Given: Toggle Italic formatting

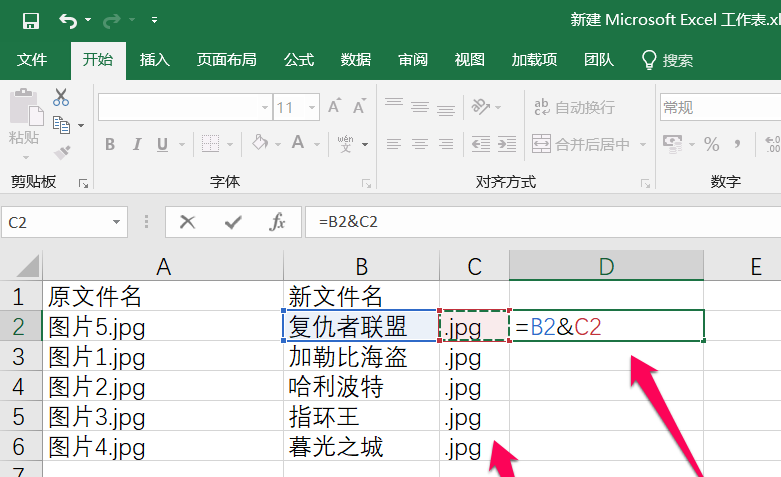Looking at the screenshot, I should 138,144.
